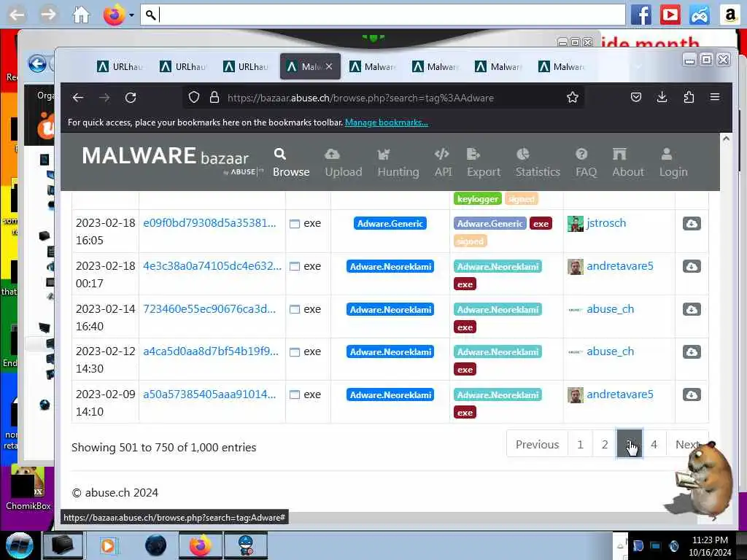Switch to the second URLhaus tab

tap(182, 66)
